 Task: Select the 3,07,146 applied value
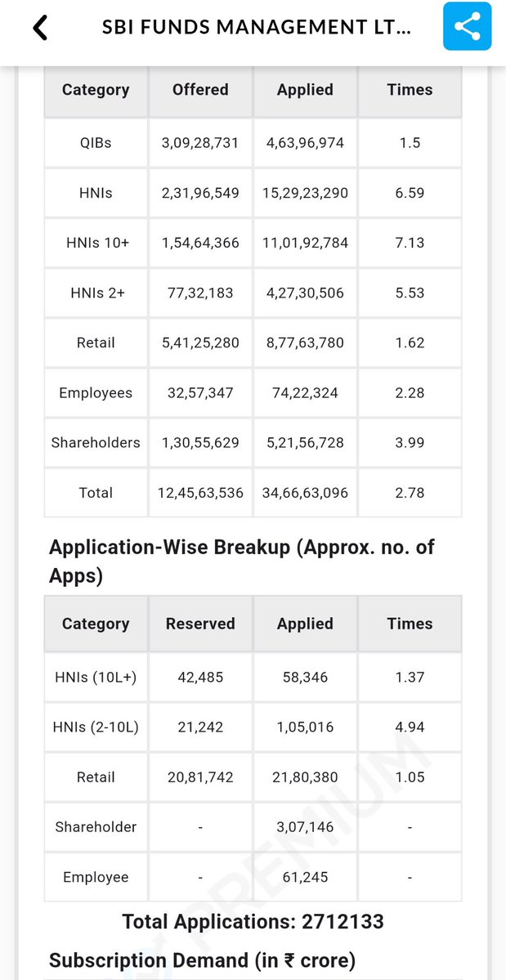(305, 827)
